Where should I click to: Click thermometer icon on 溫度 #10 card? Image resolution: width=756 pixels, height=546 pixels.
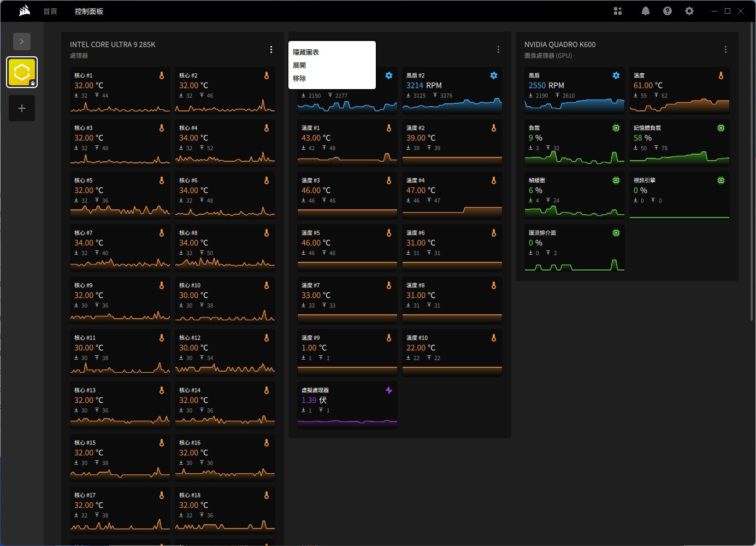point(494,338)
